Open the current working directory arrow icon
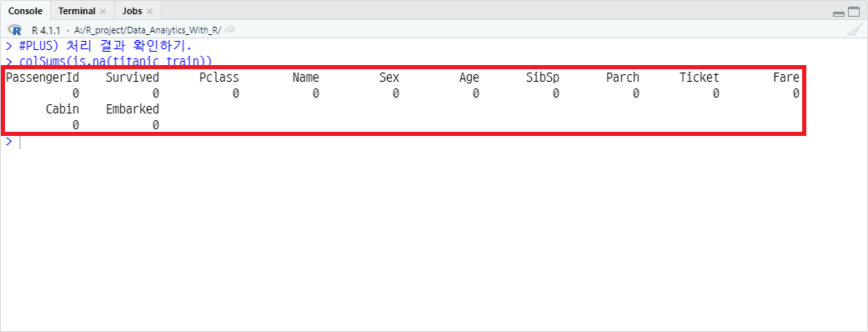868x332 pixels. 230,29
